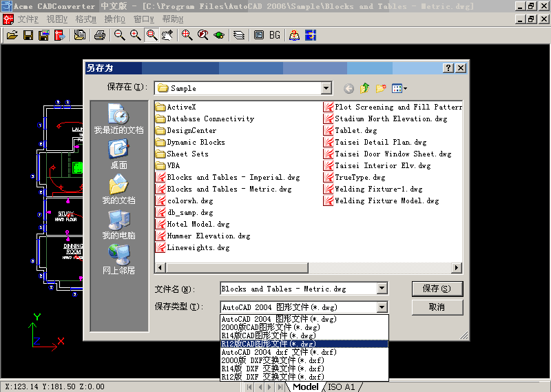Open the 视图V menu

tap(57, 19)
